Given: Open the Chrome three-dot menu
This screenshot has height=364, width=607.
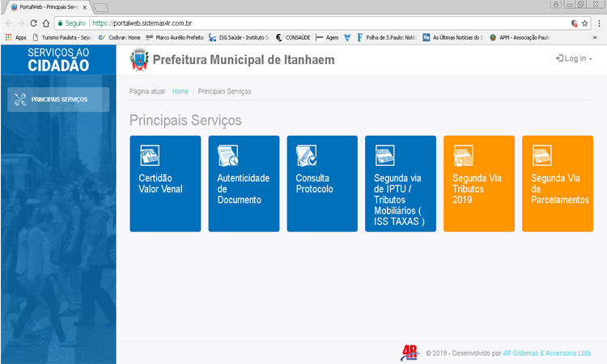Looking at the screenshot, I should 599,23.
